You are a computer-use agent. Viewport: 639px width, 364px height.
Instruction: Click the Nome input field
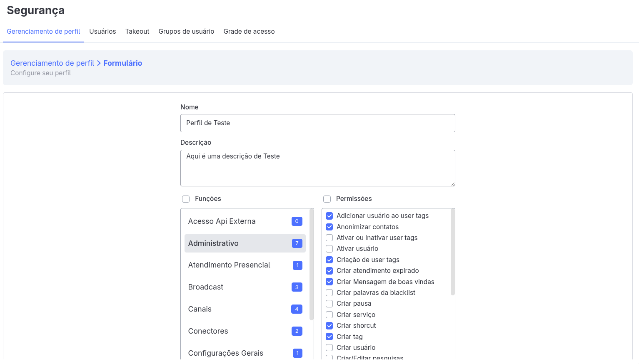[317, 123]
